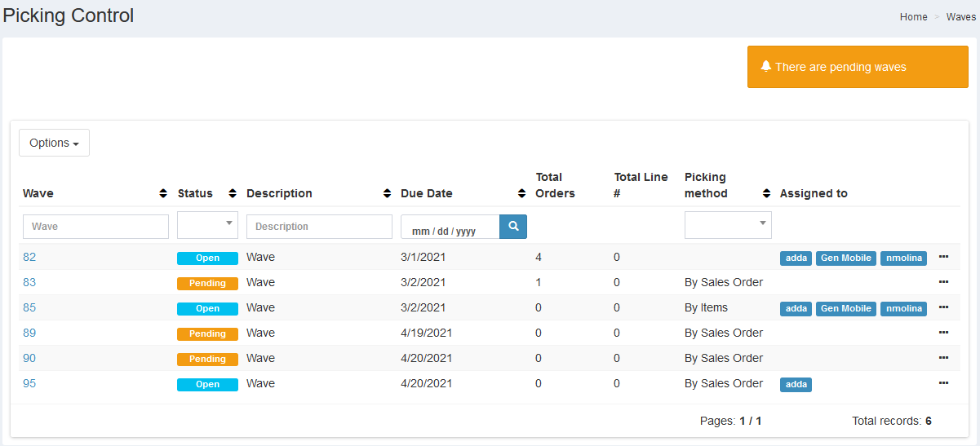
Task: Open the three-dot actions menu for wave 85
Action: click(x=943, y=307)
